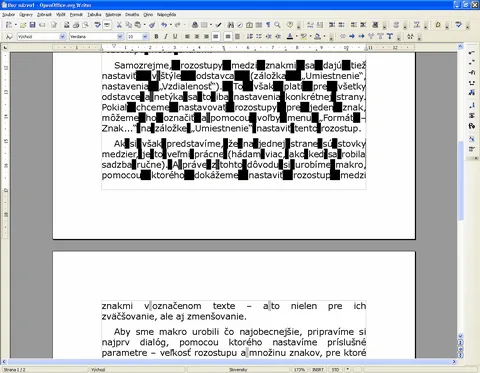Viewport: 480px width, 373px height.
Task: Open the Zobrazit menu
Action: pos(44,15)
